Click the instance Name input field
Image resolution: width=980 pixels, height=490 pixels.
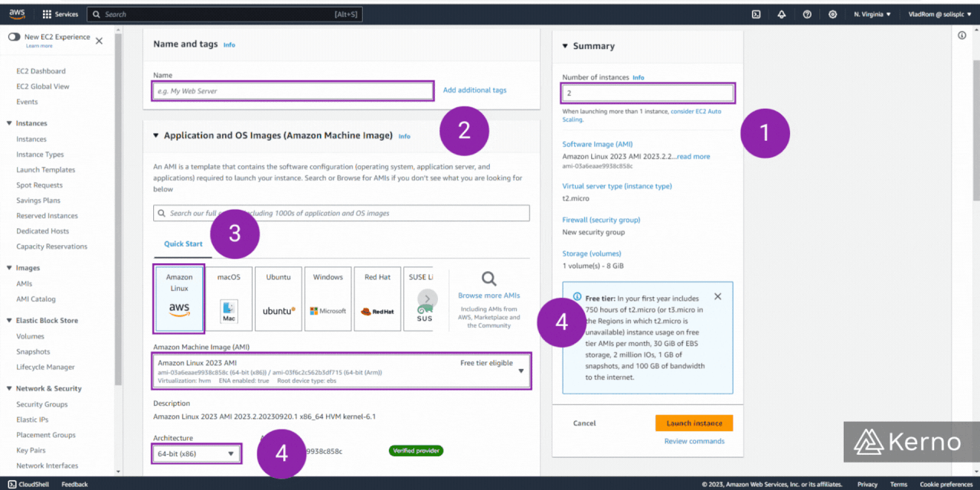tap(293, 91)
